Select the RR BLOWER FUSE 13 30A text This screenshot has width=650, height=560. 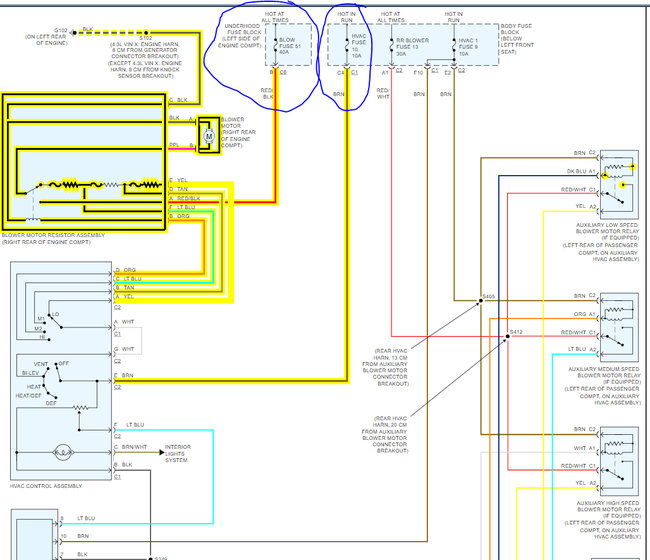tap(412, 47)
